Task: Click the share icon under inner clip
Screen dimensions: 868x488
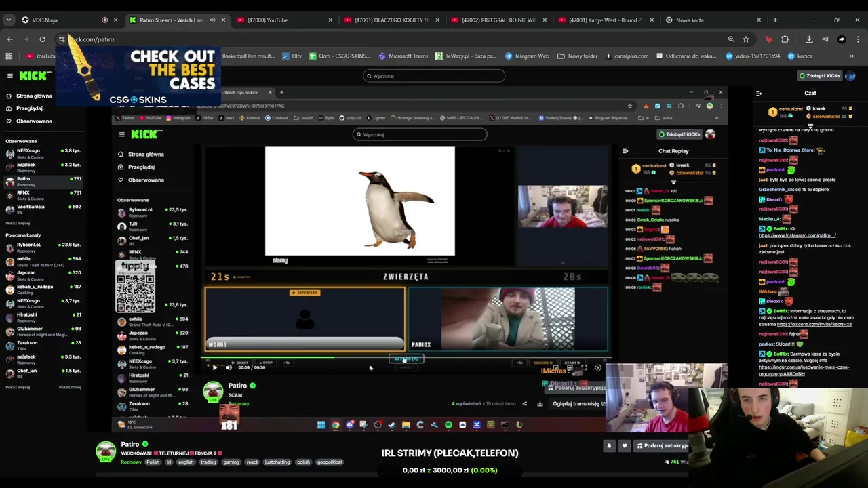Action: tap(524, 404)
